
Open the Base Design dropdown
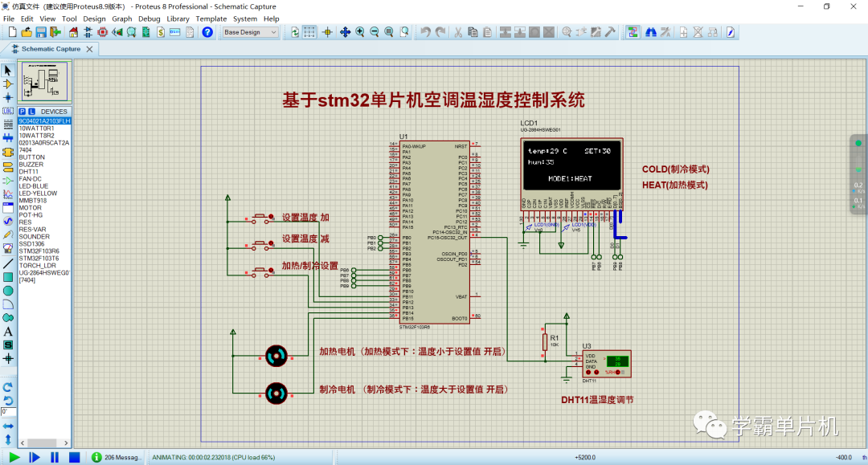tap(250, 33)
